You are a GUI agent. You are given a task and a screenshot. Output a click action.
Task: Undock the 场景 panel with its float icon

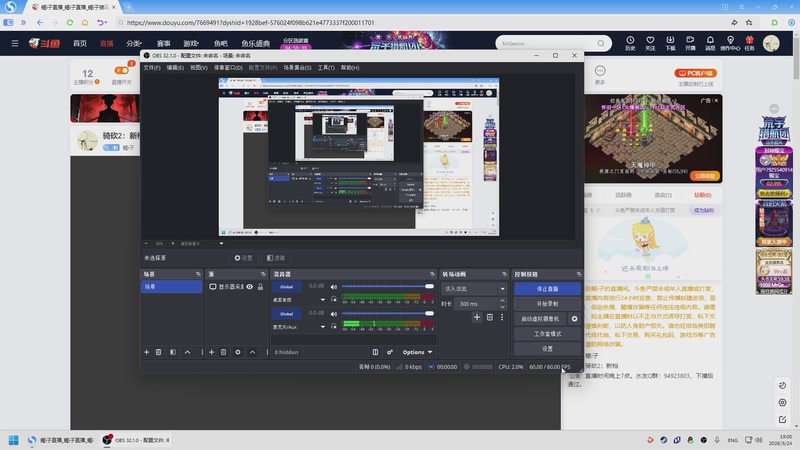198,274
